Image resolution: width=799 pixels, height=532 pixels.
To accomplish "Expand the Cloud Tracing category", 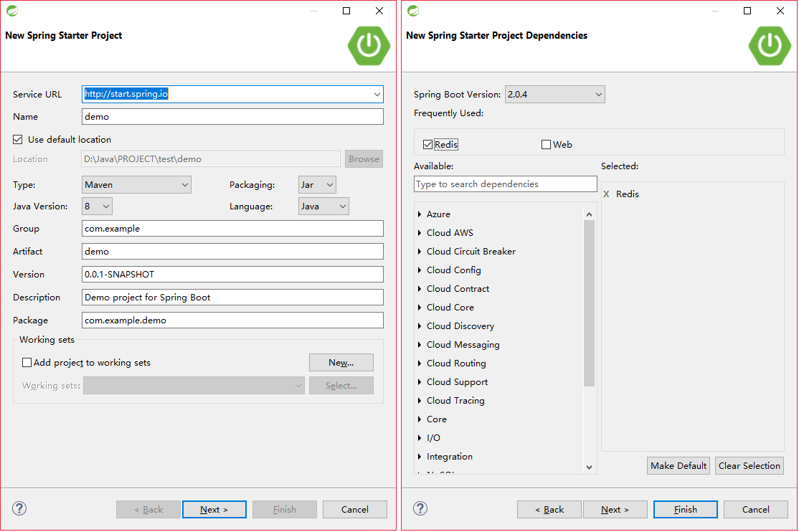I will (420, 401).
